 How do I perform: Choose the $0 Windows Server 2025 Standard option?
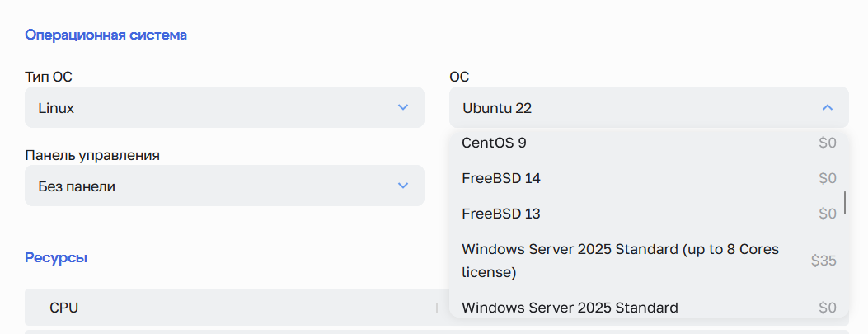click(x=570, y=308)
